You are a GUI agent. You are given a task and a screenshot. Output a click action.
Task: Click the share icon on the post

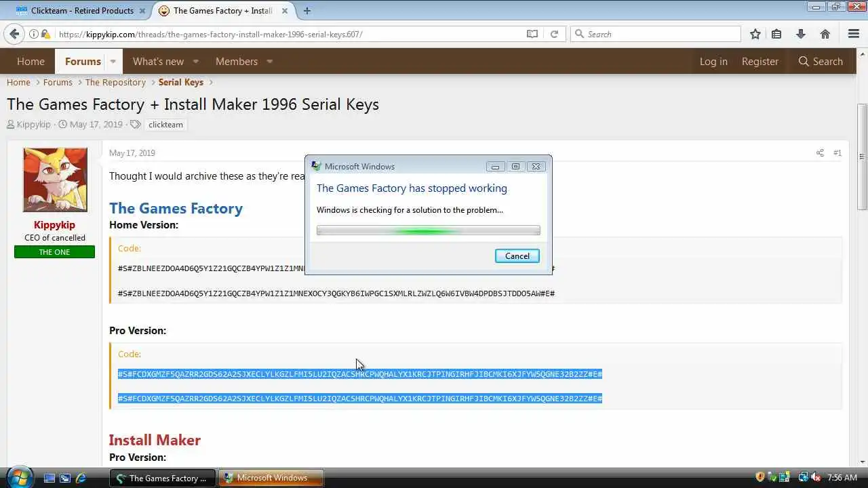(820, 153)
